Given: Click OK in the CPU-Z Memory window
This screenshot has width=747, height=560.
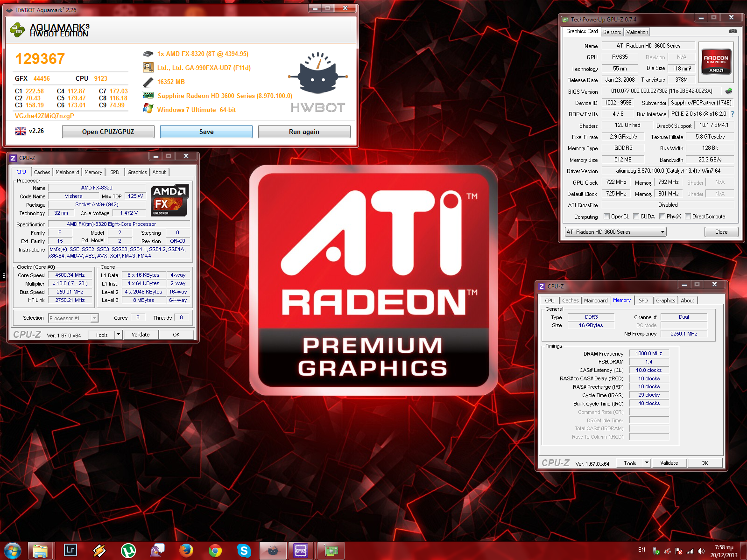Looking at the screenshot, I should (x=705, y=463).
